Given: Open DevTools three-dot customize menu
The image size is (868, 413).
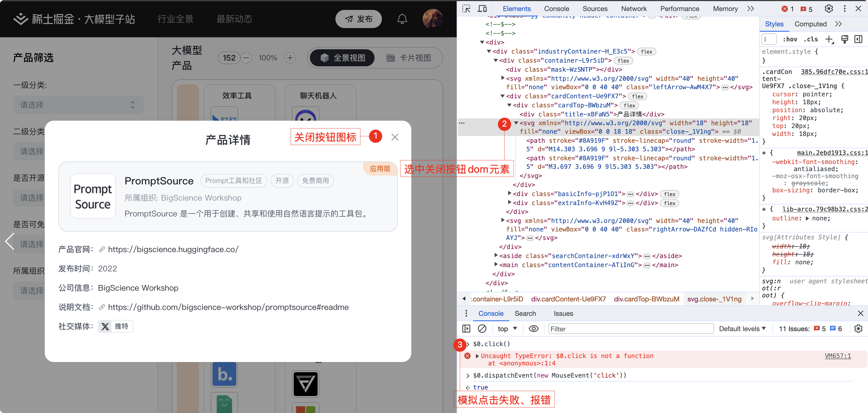Looking at the screenshot, I should (x=844, y=9).
